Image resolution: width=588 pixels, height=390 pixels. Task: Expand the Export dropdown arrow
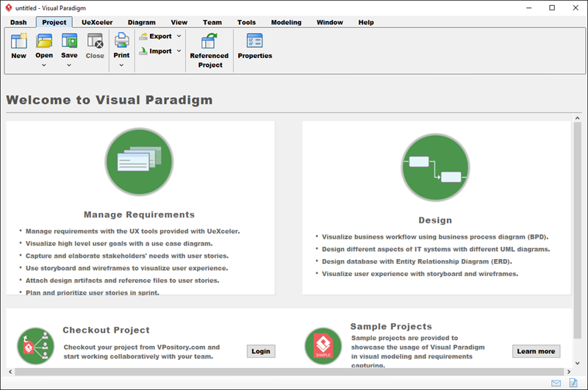coord(179,36)
